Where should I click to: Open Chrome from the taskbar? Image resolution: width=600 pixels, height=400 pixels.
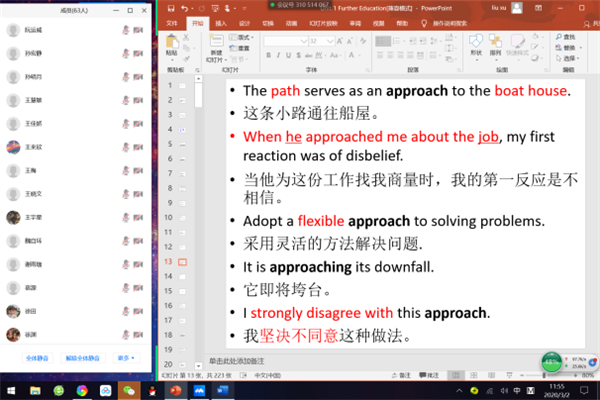[82, 389]
